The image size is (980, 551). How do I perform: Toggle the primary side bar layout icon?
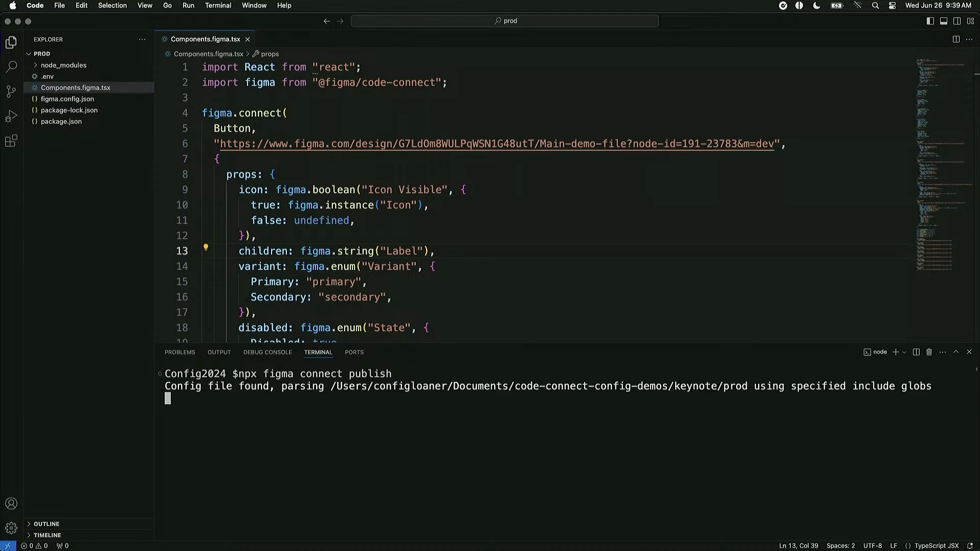[930, 21]
